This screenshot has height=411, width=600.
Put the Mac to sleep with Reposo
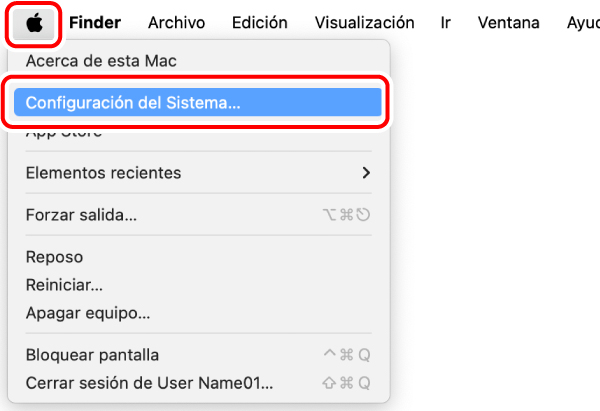[54, 257]
